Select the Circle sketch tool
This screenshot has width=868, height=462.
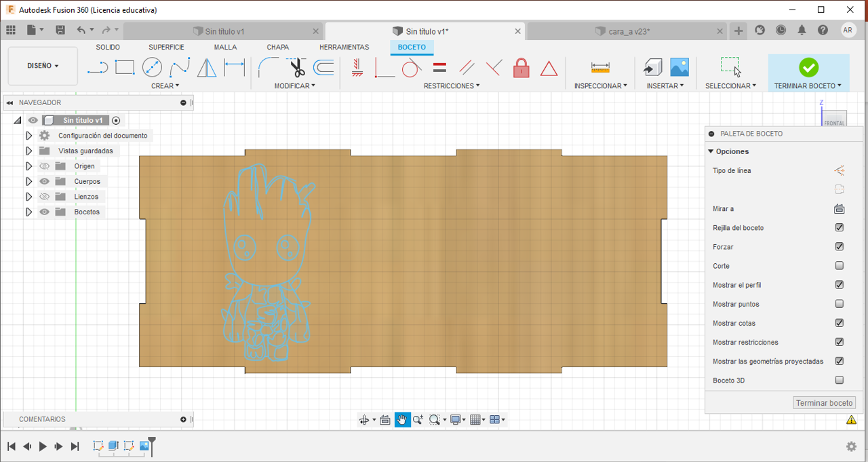coord(152,67)
